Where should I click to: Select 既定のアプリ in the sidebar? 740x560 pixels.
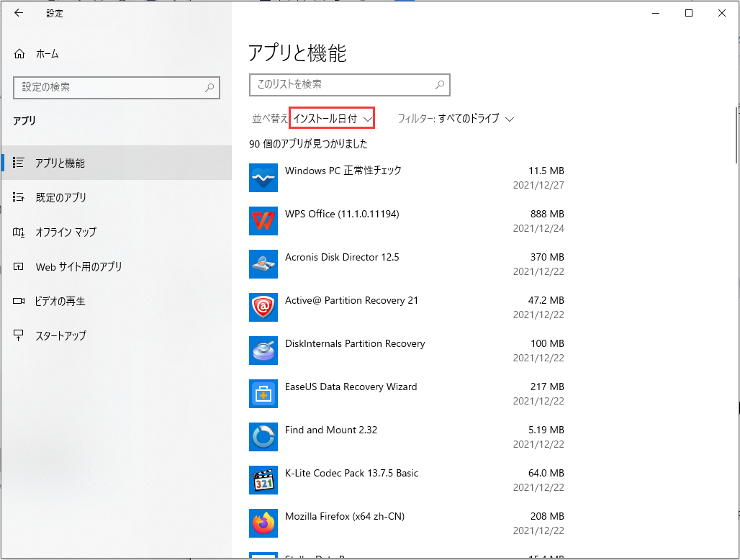click(60, 197)
